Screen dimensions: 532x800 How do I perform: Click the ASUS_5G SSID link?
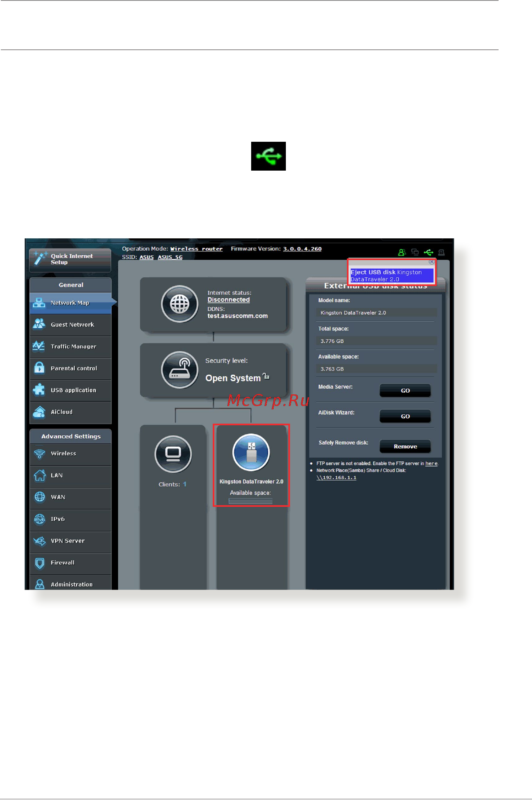[x=170, y=257]
